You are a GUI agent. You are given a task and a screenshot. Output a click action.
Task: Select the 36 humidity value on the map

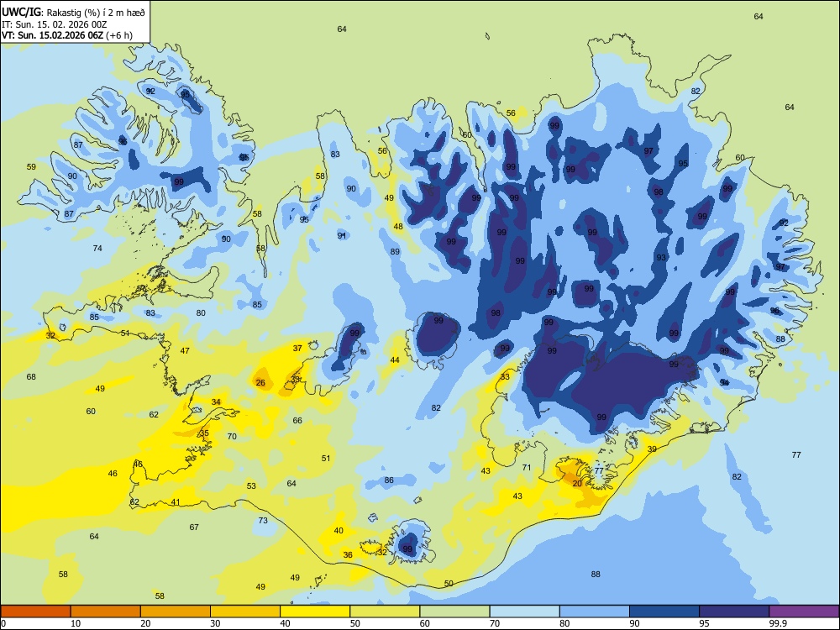point(348,554)
